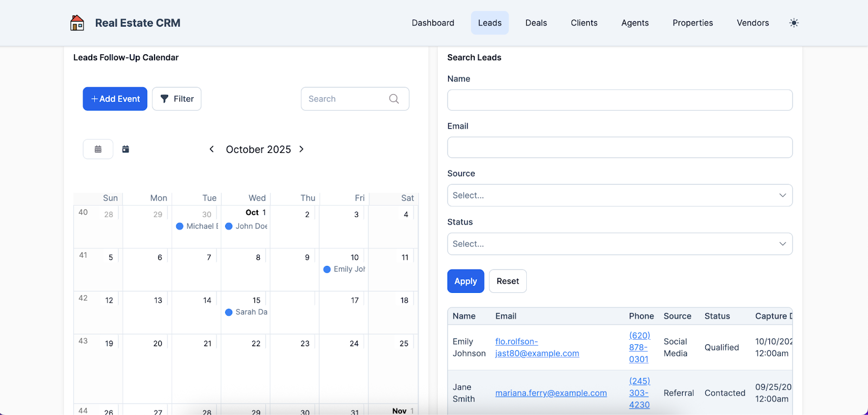Expand the Source dropdown

click(620, 195)
